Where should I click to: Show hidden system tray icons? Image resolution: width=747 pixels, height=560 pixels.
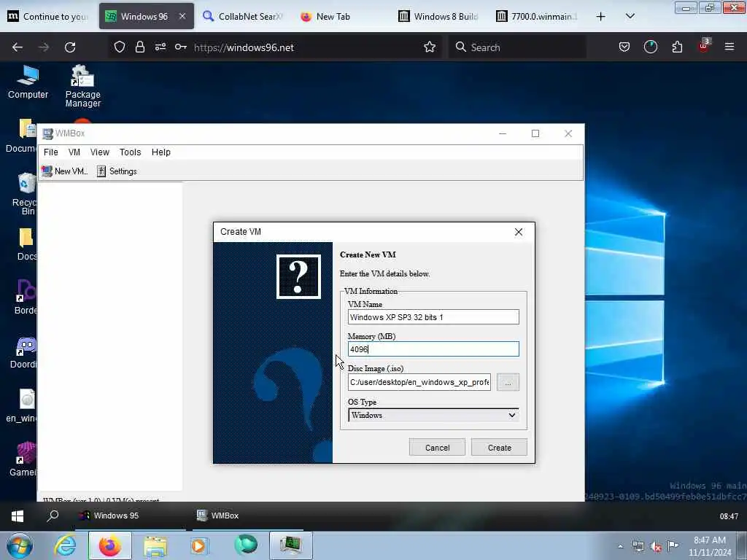[620, 546]
